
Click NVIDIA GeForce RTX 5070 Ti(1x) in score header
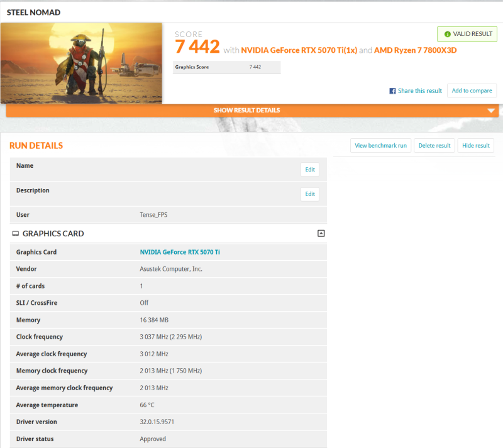click(299, 50)
